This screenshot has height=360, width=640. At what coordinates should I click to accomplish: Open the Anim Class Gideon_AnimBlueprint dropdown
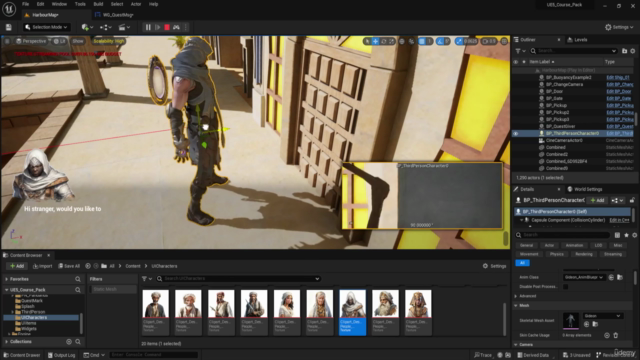point(584,278)
